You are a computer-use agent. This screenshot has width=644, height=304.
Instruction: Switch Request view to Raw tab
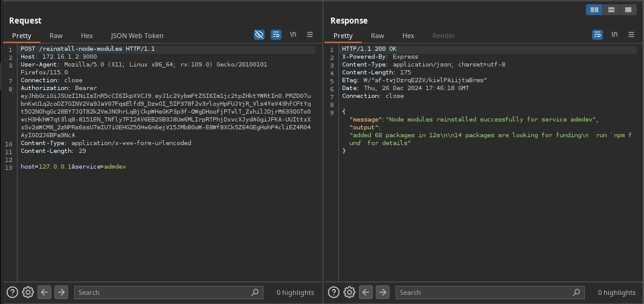(56, 36)
